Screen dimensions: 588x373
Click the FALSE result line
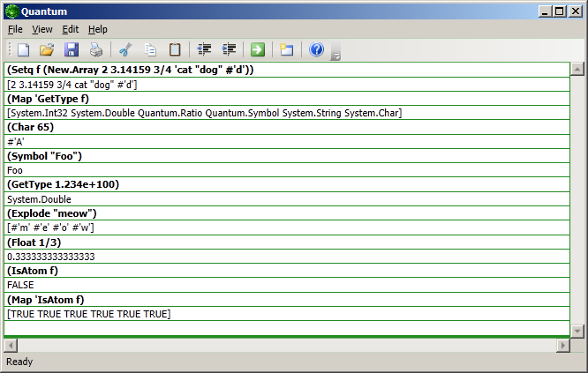click(x=287, y=285)
